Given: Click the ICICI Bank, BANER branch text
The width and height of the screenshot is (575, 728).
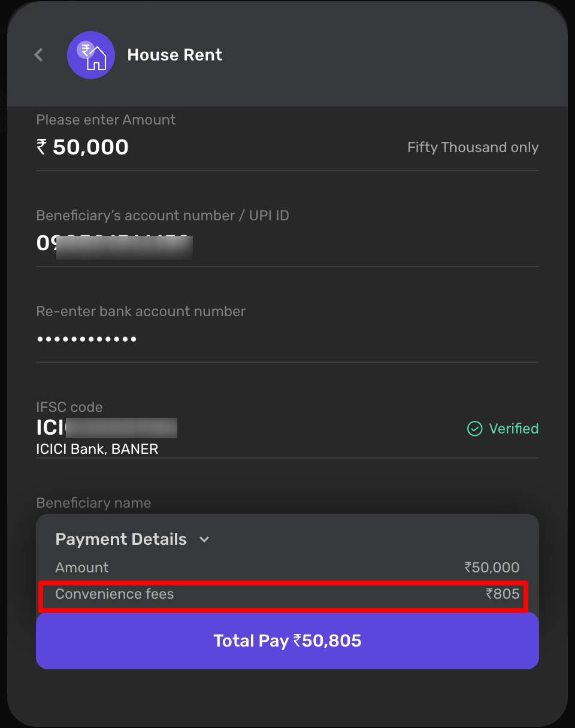Looking at the screenshot, I should coord(97,449).
